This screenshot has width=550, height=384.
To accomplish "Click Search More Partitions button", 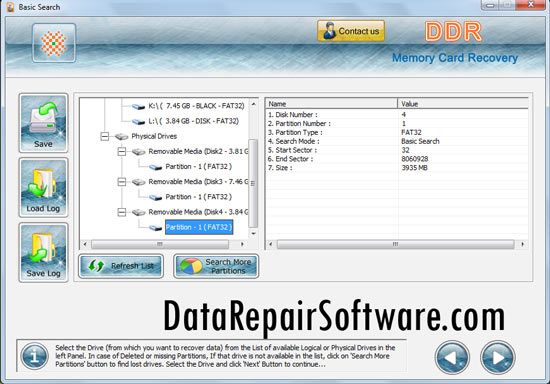I will tap(216, 266).
